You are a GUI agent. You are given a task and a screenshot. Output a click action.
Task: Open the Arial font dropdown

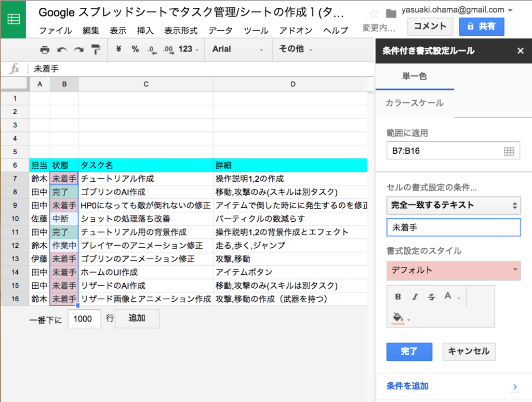(x=237, y=49)
